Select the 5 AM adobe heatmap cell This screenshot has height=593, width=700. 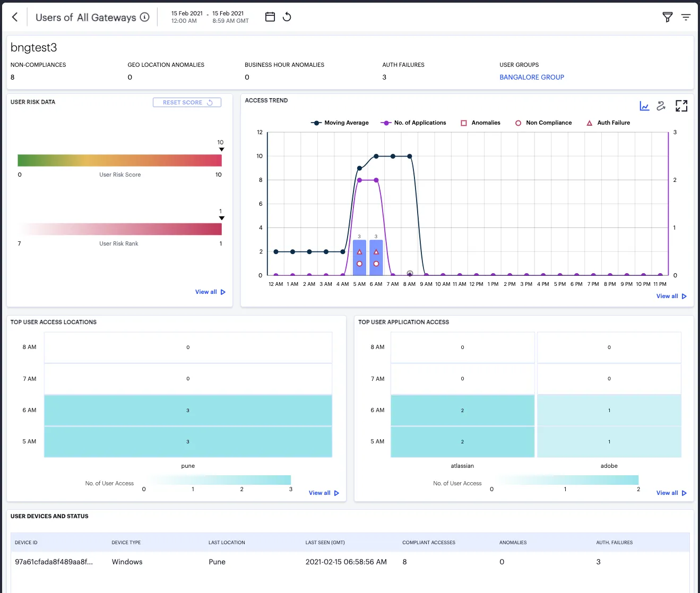click(x=609, y=441)
